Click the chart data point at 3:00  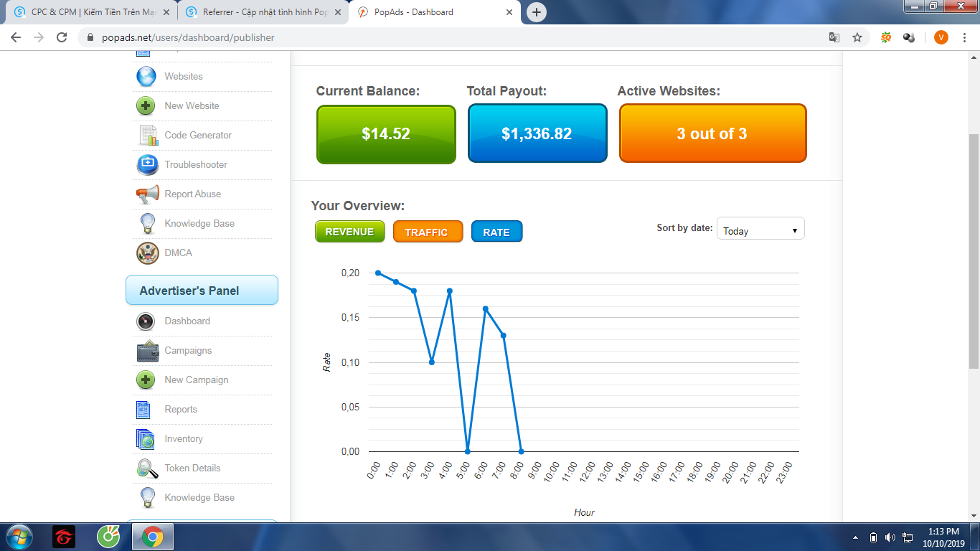point(432,362)
